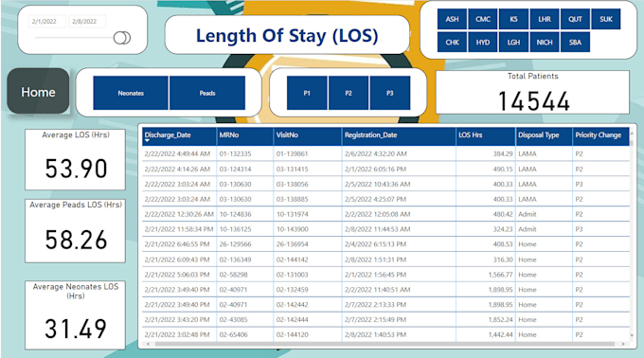
Task: Click the table scroll right arrow
Action: 623,344
